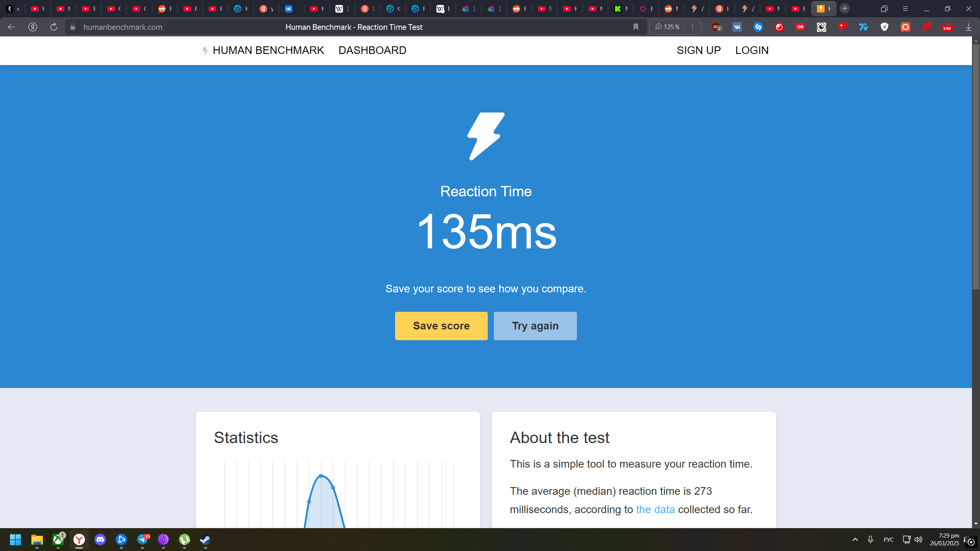Image resolution: width=980 pixels, height=551 pixels.
Task: Open the DASHBOARD nav link
Action: pos(372,50)
